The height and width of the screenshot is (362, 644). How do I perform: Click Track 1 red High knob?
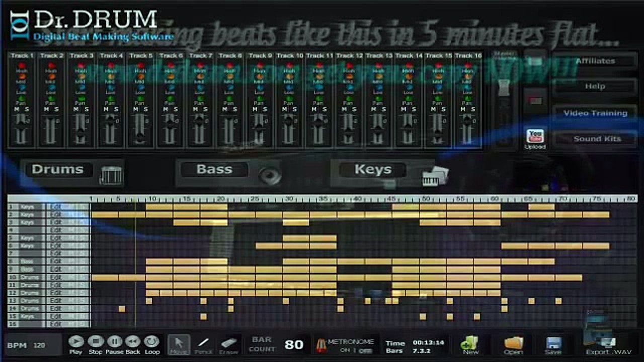coord(22,65)
